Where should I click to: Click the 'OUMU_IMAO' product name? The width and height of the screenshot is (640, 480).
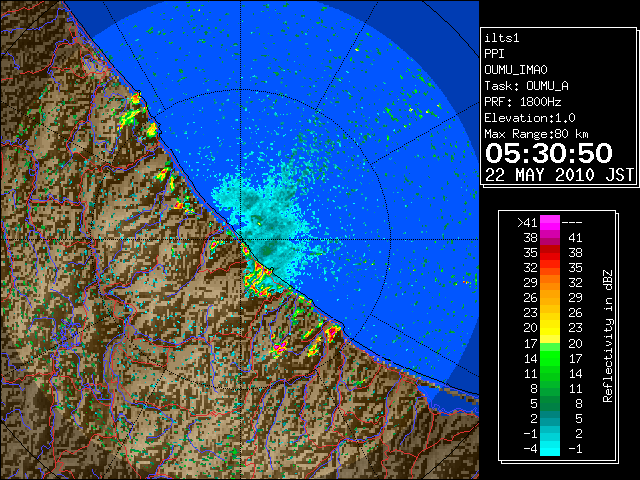(x=516, y=70)
